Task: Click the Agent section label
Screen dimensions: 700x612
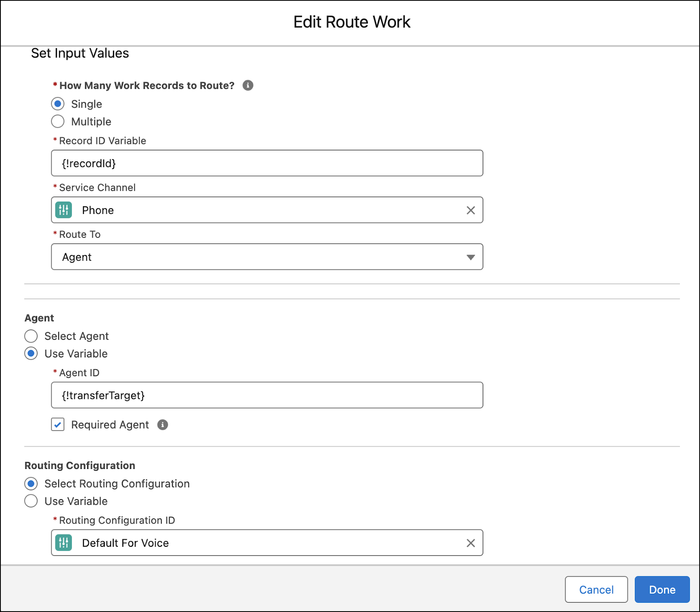Action: tap(39, 318)
